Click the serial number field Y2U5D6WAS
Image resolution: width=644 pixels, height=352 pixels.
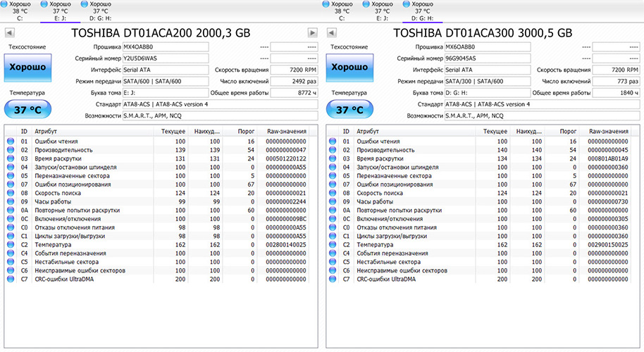[166, 58]
